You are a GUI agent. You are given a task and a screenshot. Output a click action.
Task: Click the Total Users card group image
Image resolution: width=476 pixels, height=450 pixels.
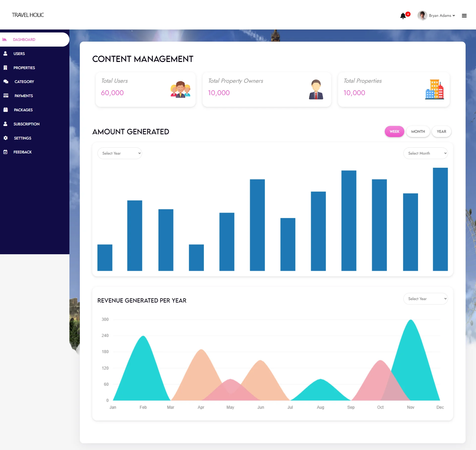(x=180, y=89)
